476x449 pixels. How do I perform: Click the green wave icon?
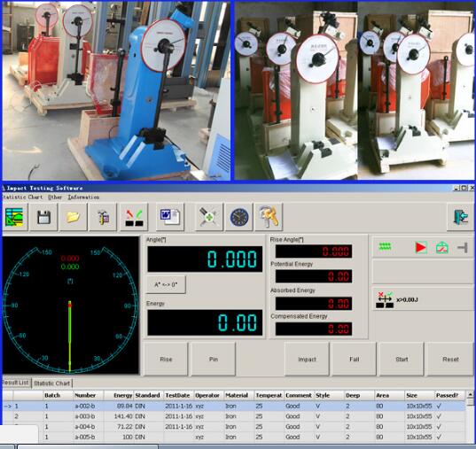coord(385,247)
